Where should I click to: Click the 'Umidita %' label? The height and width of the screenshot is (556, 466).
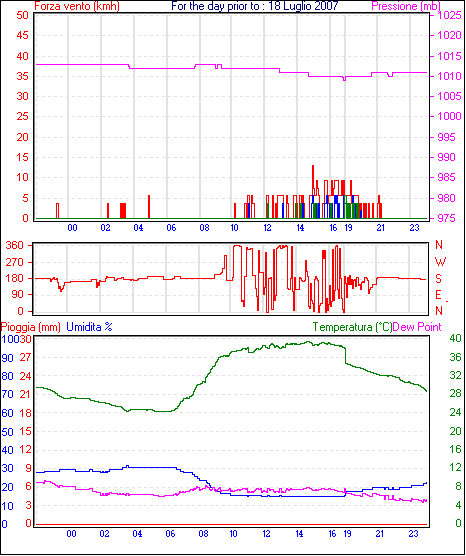point(89,327)
